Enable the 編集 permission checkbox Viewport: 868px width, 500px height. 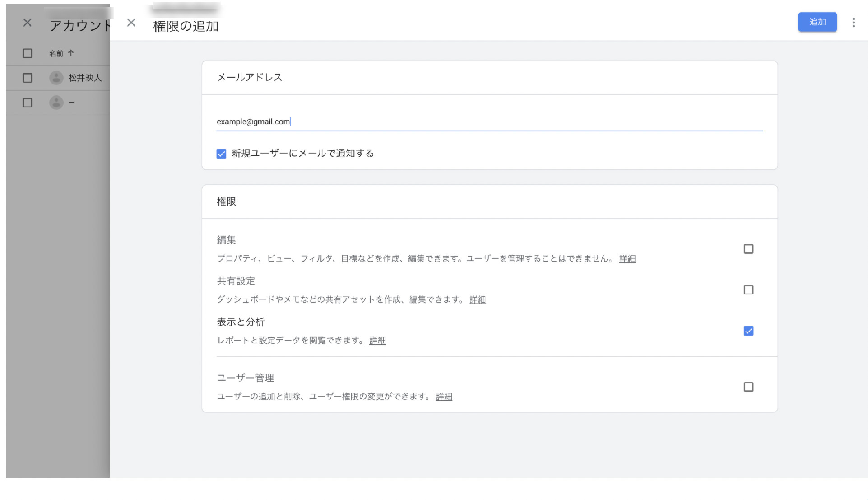(748, 249)
